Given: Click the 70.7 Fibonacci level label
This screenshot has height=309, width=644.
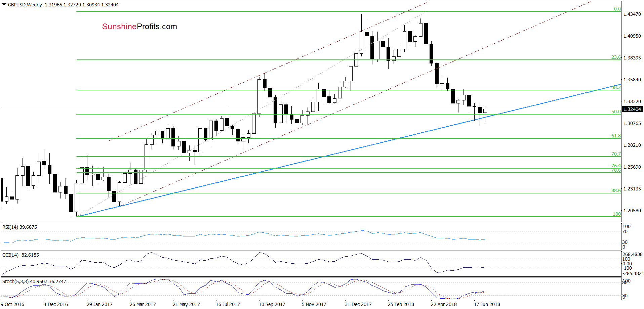Looking at the screenshot, I should [616, 154].
